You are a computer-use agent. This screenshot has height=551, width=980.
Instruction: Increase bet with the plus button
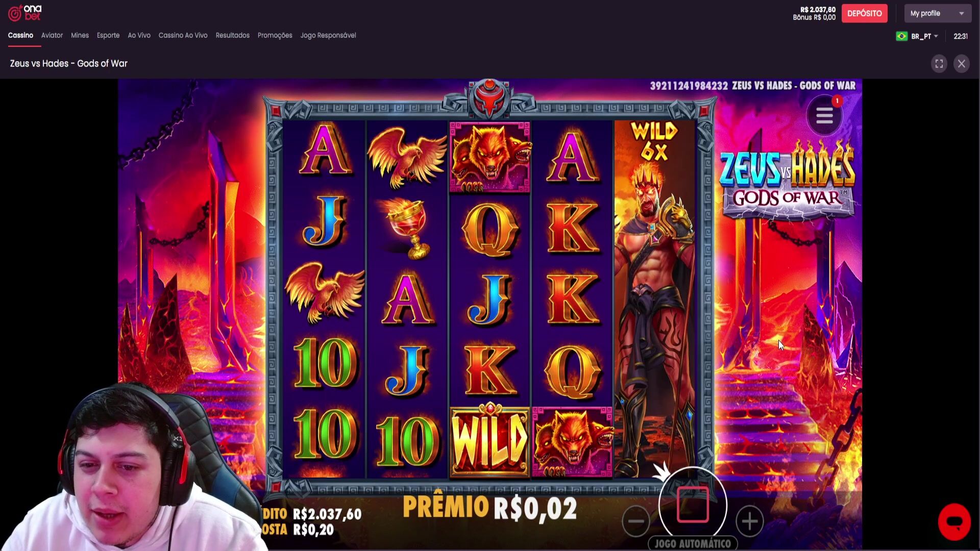point(749,521)
